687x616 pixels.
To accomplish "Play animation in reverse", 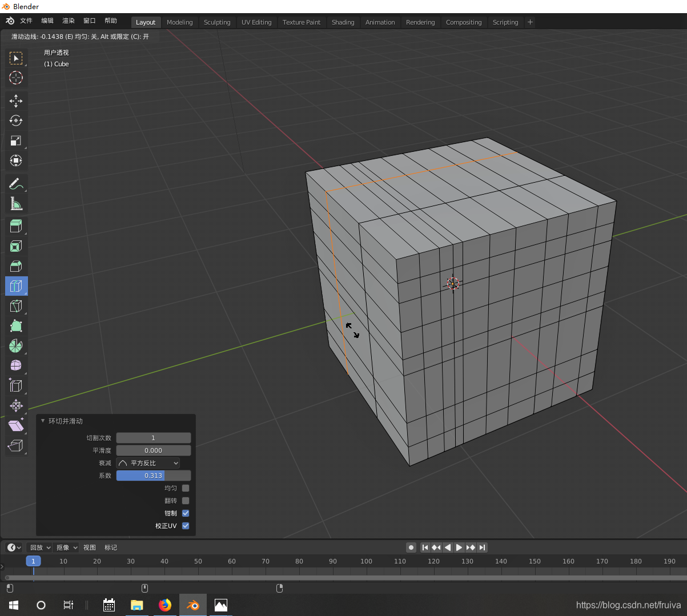I will tap(448, 547).
